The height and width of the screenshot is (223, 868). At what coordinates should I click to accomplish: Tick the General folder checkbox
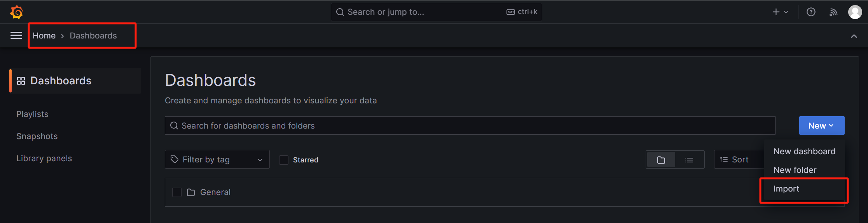coord(177,192)
